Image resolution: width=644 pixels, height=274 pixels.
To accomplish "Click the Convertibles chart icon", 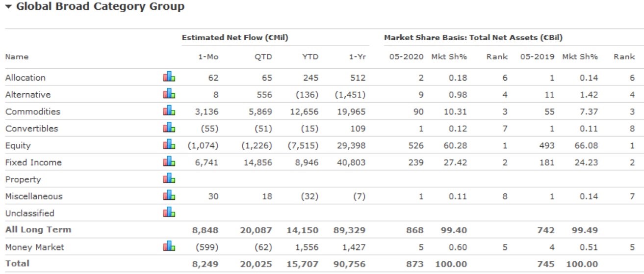I will (169, 128).
